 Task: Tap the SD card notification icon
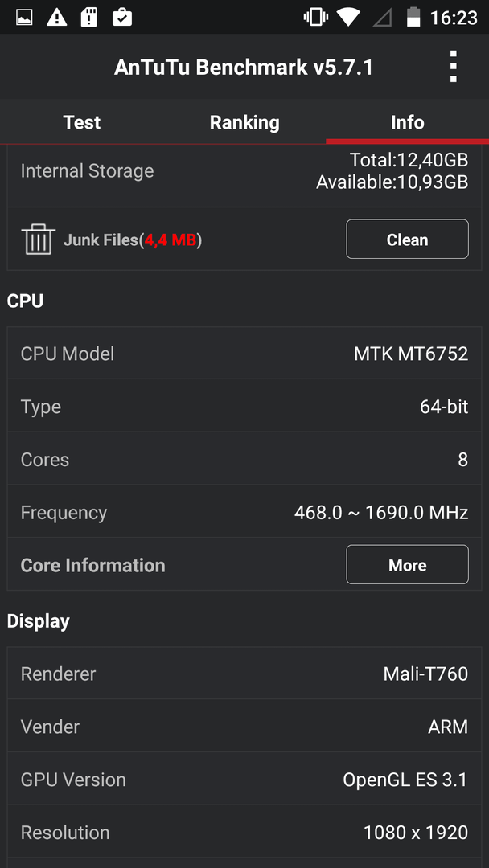89,17
